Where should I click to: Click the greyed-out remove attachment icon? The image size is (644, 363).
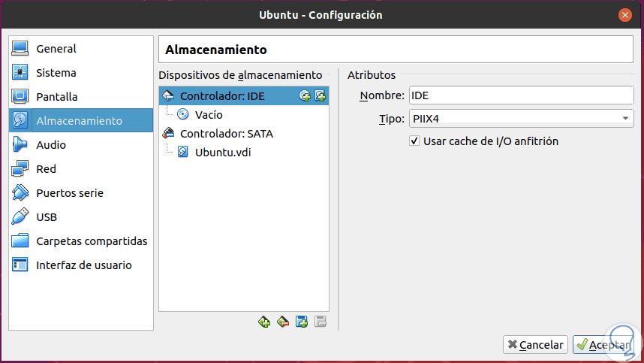pos(320,322)
